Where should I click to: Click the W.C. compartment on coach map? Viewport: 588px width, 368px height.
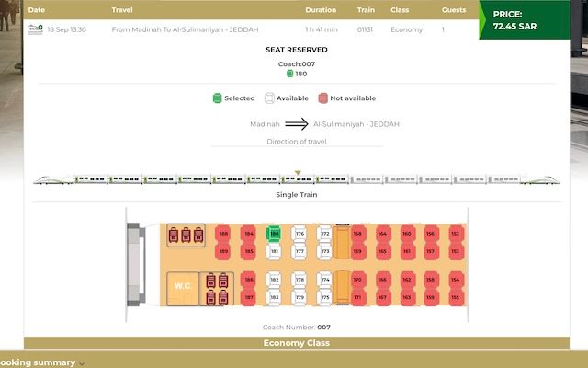182,287
